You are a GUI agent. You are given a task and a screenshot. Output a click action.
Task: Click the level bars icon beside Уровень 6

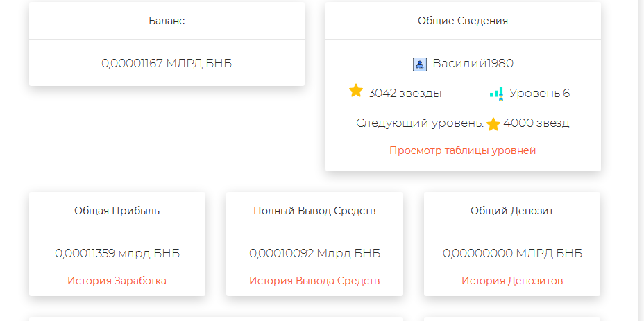pyautogui.click(x=497, y=94)
